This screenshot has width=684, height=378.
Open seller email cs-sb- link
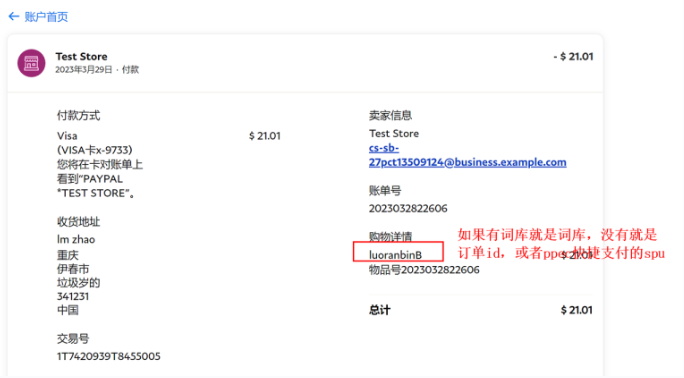coord(384,148)
